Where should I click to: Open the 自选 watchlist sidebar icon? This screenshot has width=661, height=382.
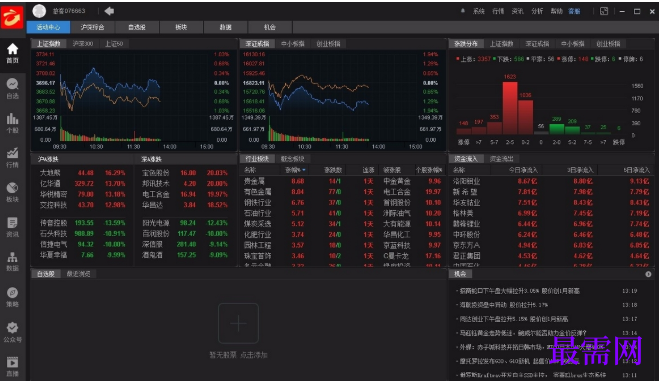coord(12,88)
